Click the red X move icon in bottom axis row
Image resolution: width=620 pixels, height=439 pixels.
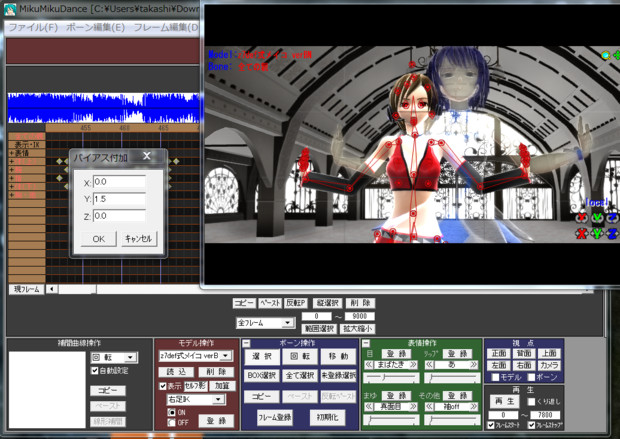(581, 233)
